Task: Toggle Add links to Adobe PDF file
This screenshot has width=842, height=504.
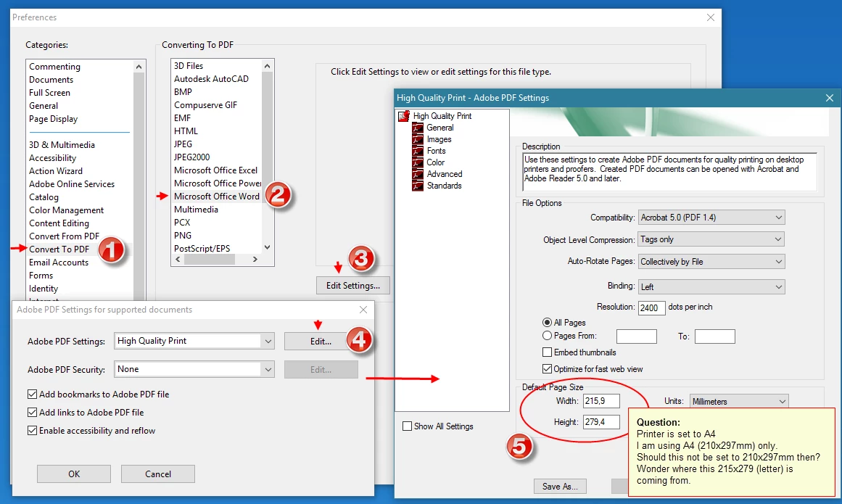Action: click(x=32, y=412)
